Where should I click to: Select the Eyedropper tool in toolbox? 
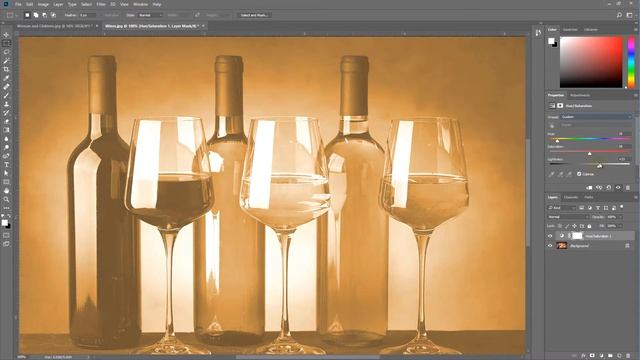tap(6, 78)
